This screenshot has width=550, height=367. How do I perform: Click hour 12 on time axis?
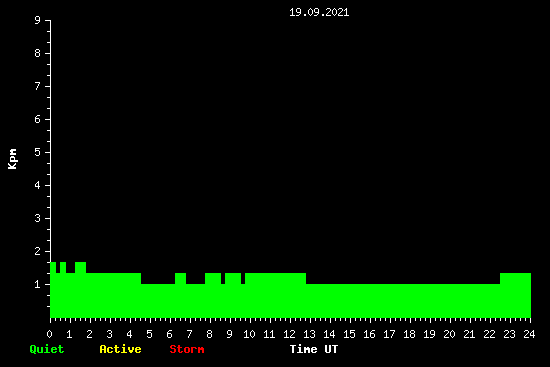[289, 334]
